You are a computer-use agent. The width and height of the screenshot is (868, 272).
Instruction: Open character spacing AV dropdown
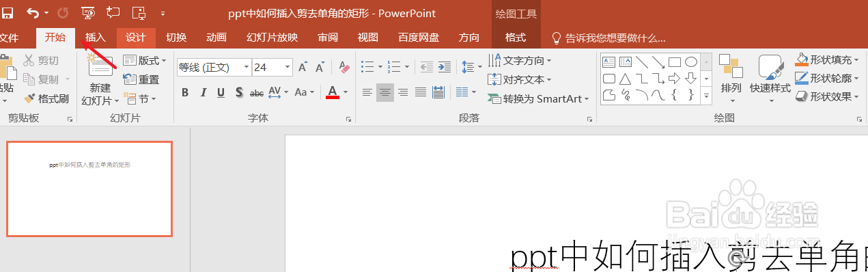278,92
